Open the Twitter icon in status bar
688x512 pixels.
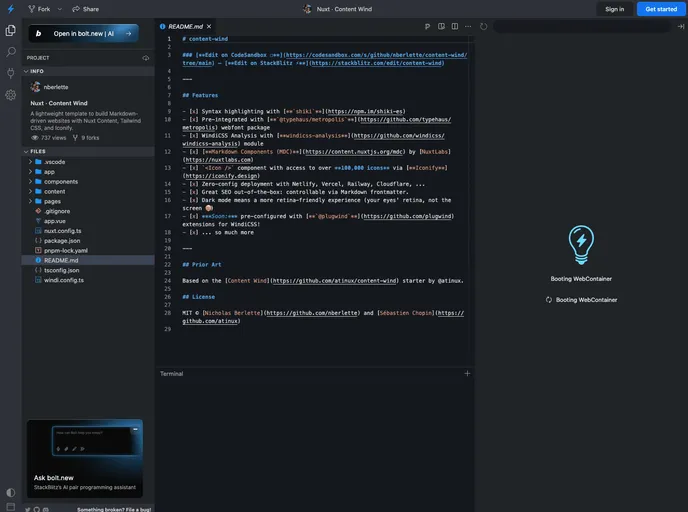[x=28, y=509]
